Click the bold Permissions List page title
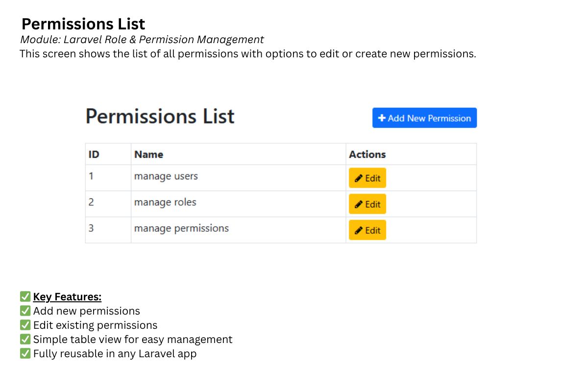The height and width of the screenshot is (392, 588). pos(83,24)
